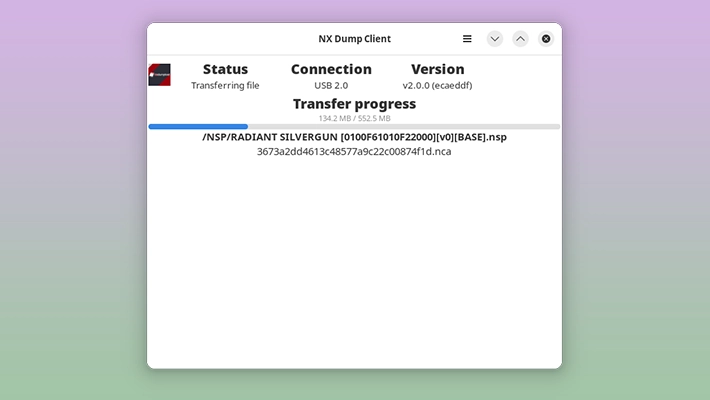The height and width of the screenshot is (400, 710).
Task: Click the Version heading
Action: pyautogui.click(x=437, y=69)
